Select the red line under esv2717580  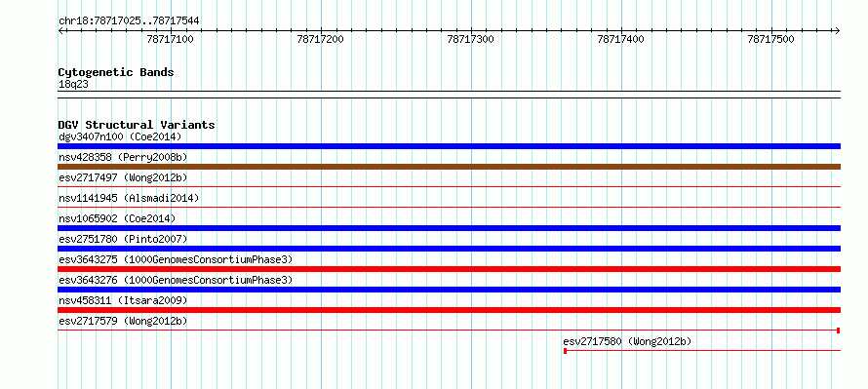click(x=702, y=351)
